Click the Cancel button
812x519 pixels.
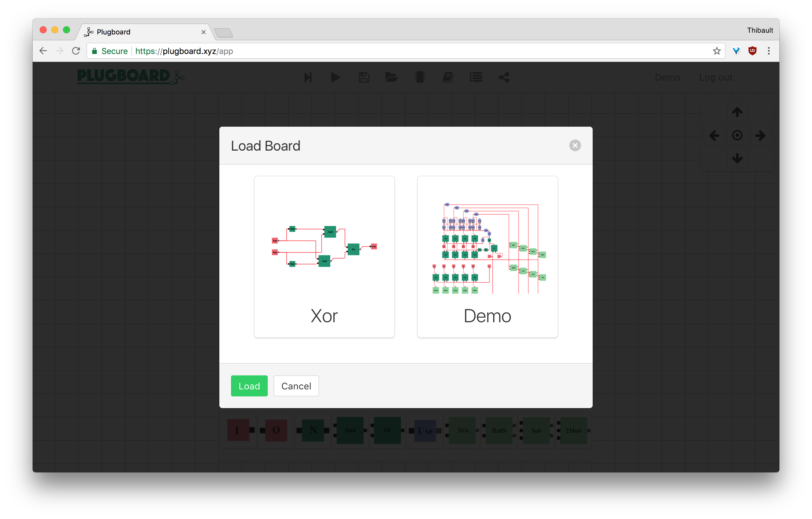point(296,386)
